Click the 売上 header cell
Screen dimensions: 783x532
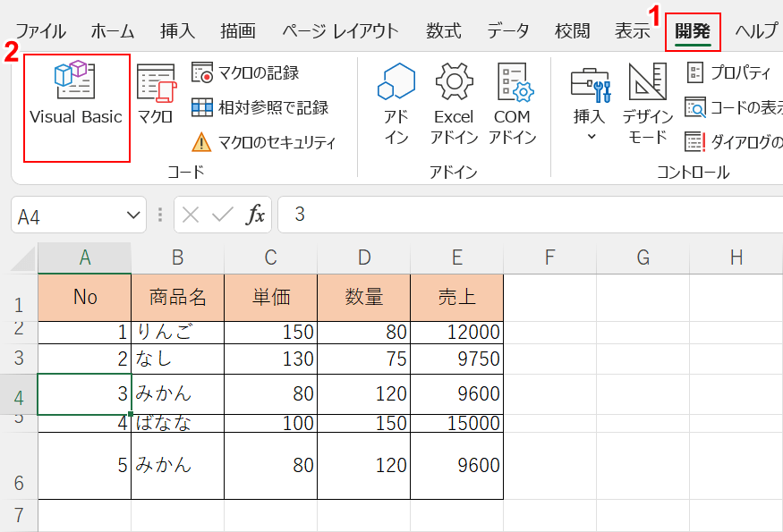pyautogui.click(x=456, y=297)
